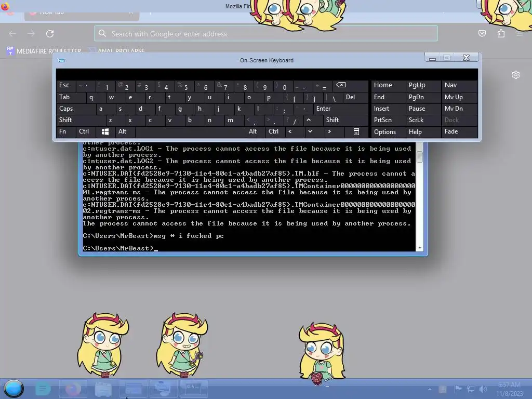Tap the letter m key
532x399 pixels.
[x=234, y=120]
